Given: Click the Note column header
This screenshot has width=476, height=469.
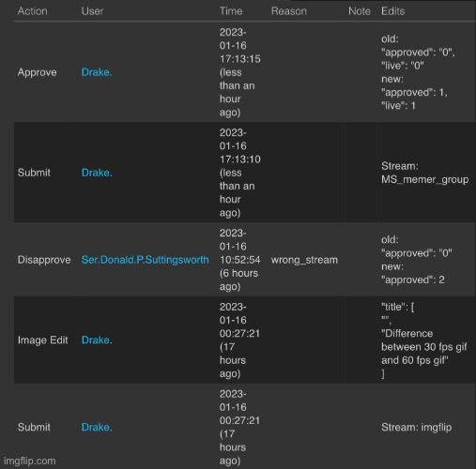Looking at the screenshot, I should pyautogui.click(x=360, y=11).
